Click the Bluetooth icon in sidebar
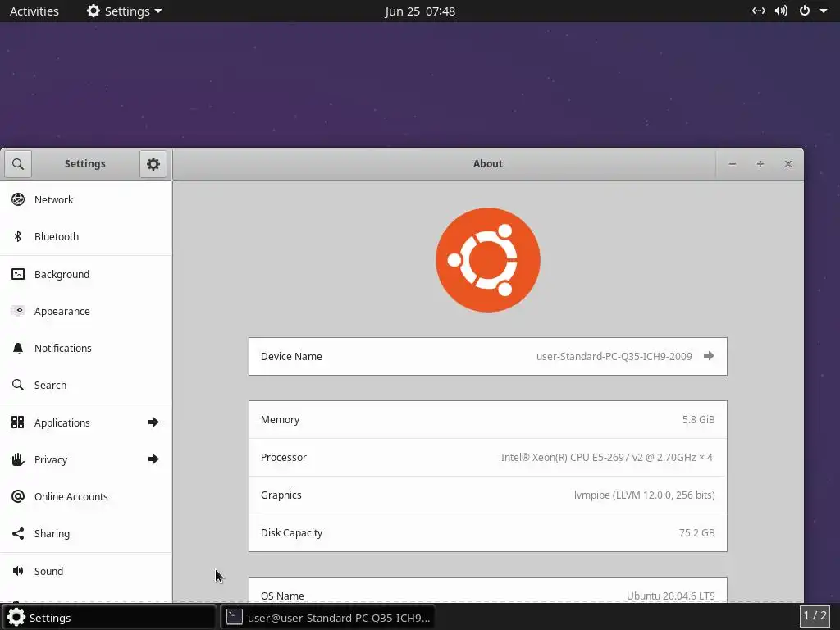 pos(18,236)
